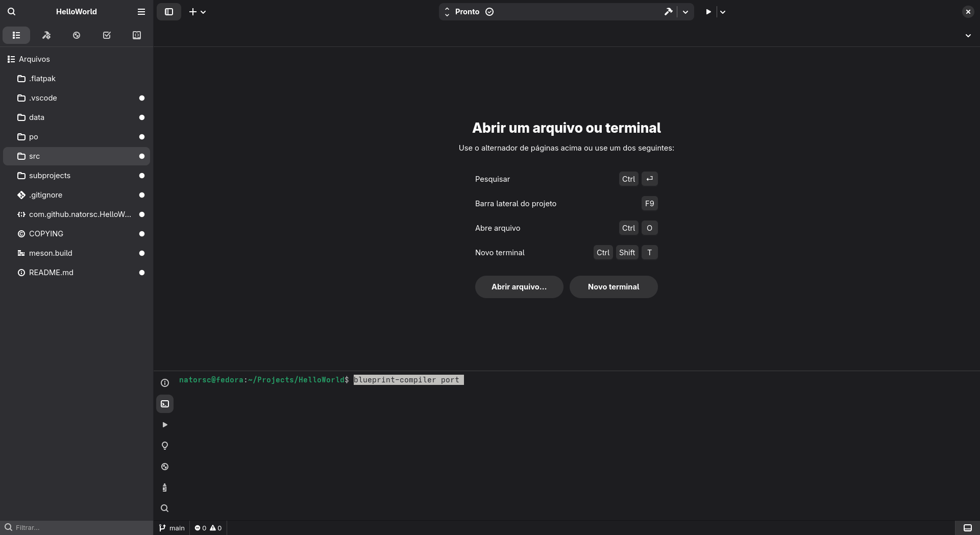
Task: Open the COPYING file
Action: click(77, 234)
